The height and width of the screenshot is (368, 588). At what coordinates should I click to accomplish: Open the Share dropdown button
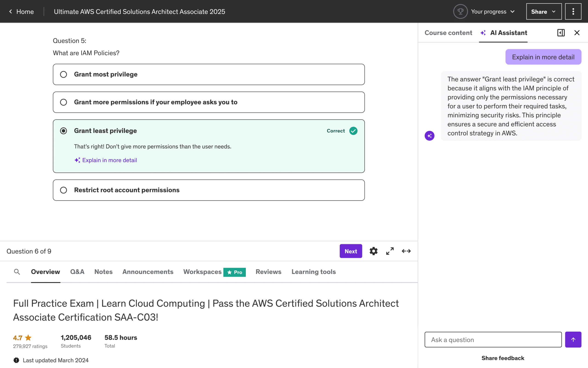pyautogui.click(x=544, y=11)
